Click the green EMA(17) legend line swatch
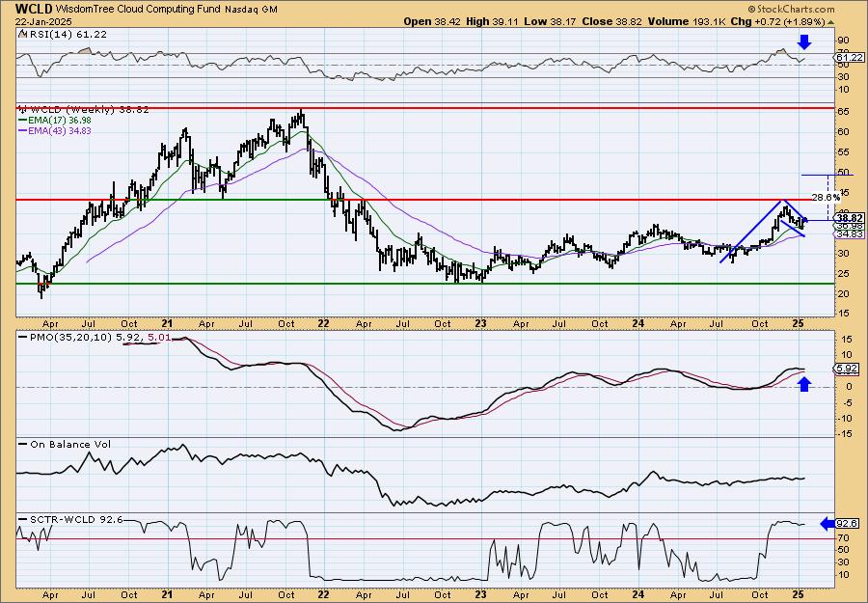The width and height of the screenshot is (868, 603). coord(24,121)
